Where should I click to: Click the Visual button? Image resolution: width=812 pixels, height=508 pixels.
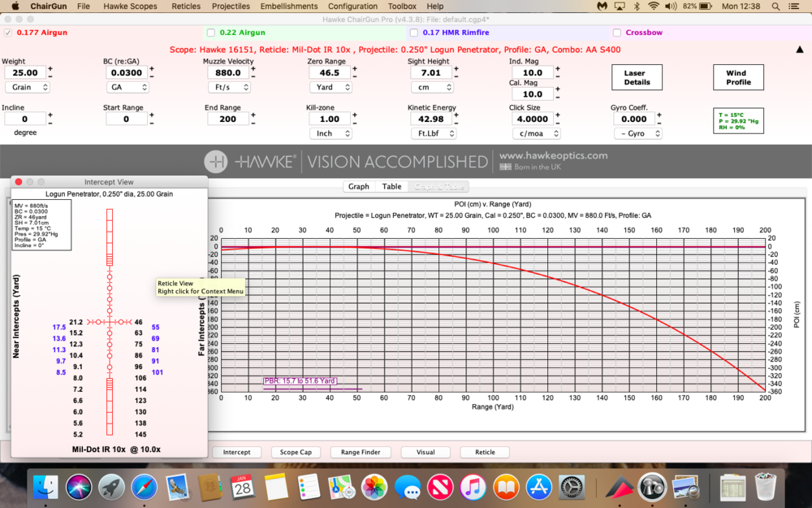pyautogui.click(x=425, y=452)
